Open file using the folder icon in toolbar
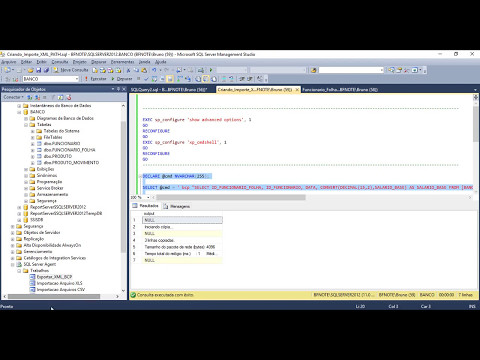The height and width of the screenshot is (360, 480). coord(31,70)
